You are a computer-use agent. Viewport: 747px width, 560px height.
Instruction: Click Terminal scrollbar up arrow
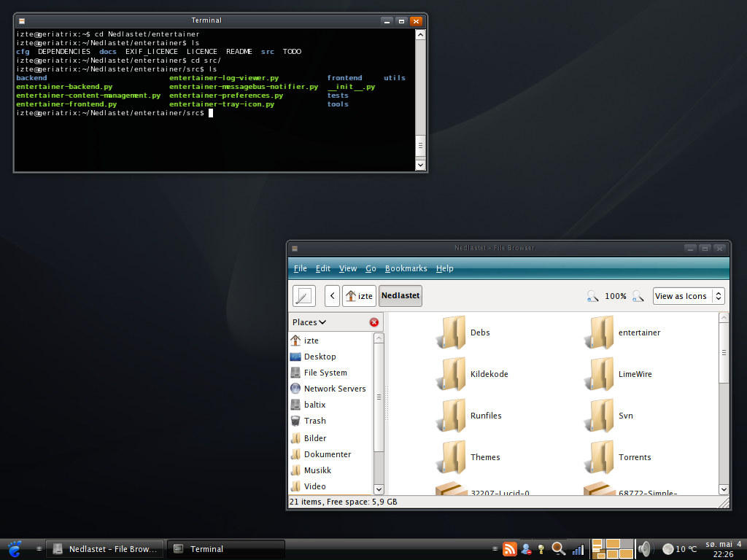[420, 34]
